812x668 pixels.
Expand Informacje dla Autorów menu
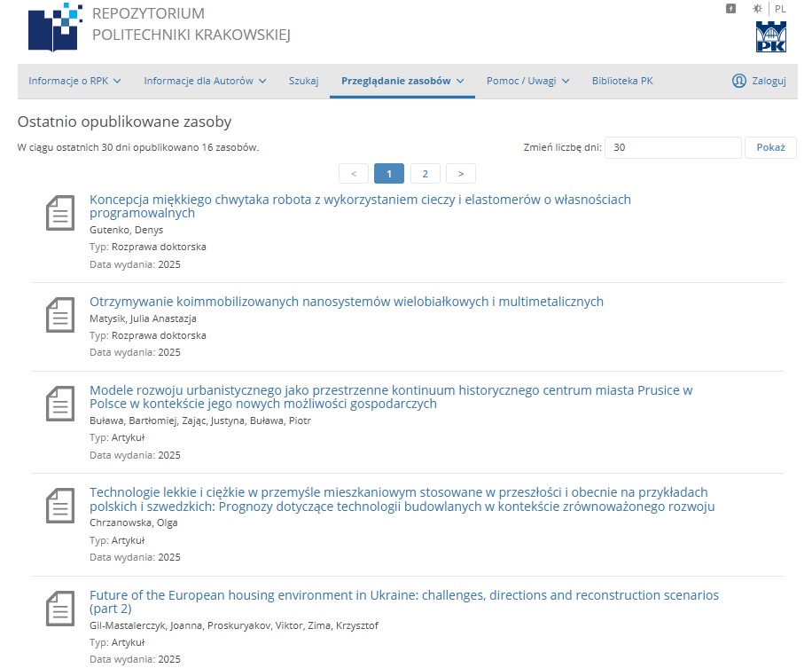coord(205,81)
